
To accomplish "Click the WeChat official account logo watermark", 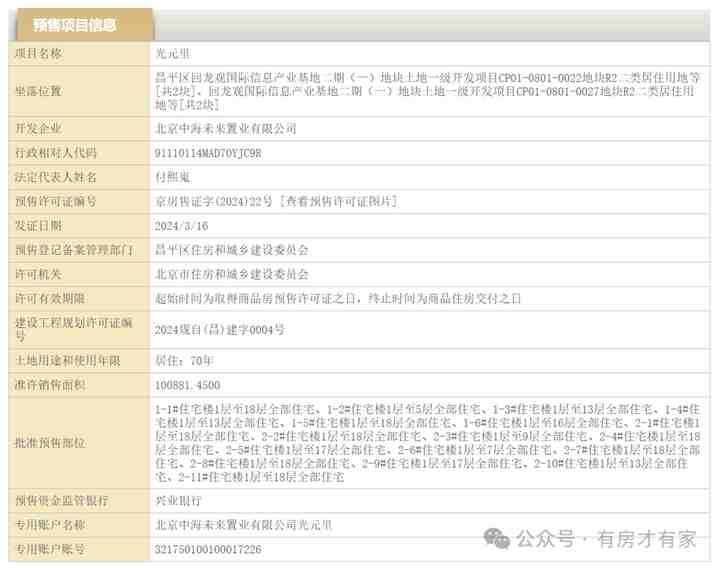I will (x=497, y=538).
